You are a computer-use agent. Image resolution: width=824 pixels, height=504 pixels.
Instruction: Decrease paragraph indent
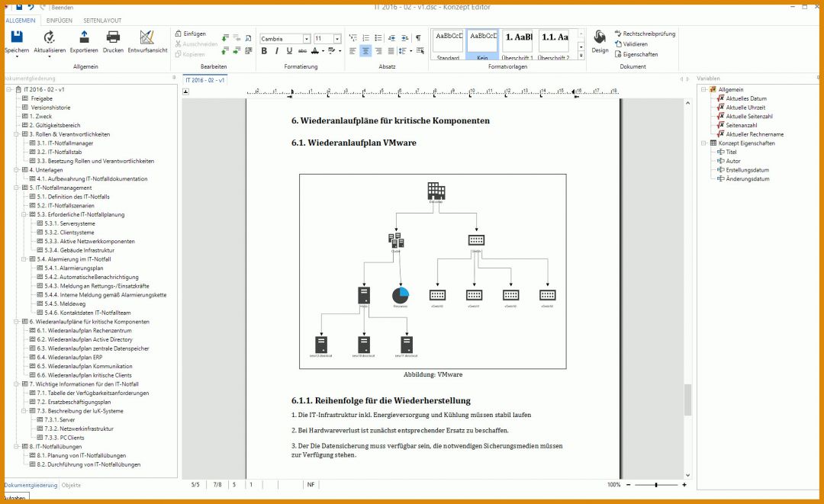(391, 38)
